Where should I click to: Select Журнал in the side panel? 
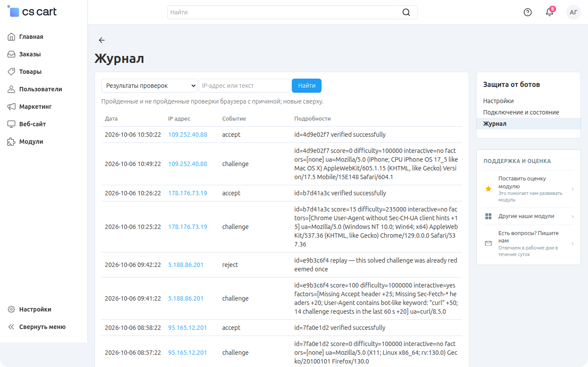[x=529, y=124]
